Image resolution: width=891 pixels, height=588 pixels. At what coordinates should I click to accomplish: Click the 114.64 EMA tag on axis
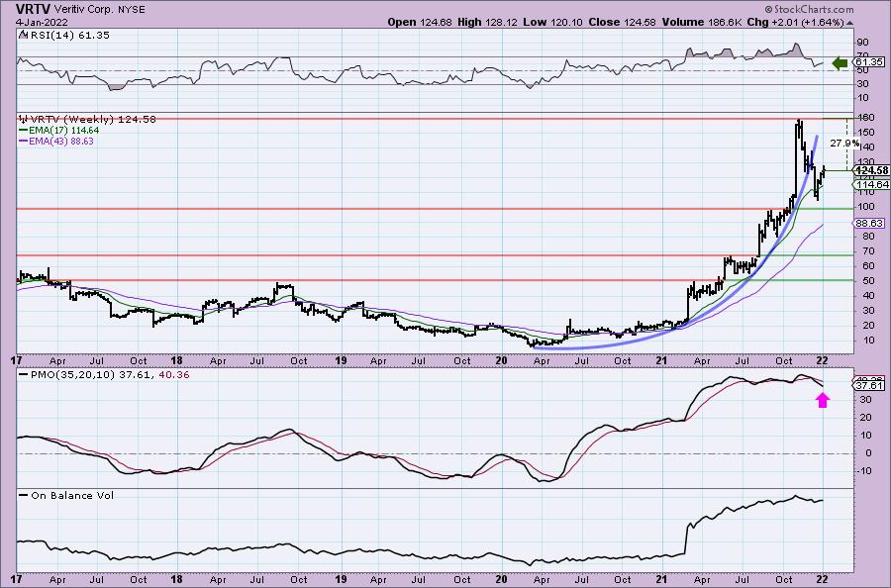(871, 185)
